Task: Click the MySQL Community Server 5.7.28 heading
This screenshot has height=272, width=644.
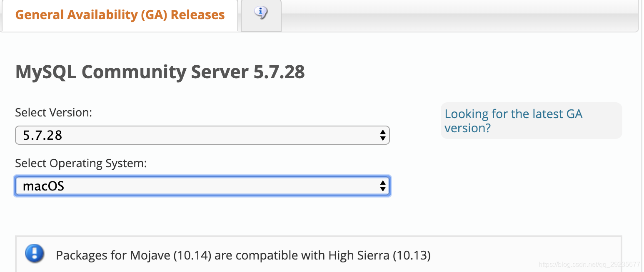Action: click(x=160, y=72)
